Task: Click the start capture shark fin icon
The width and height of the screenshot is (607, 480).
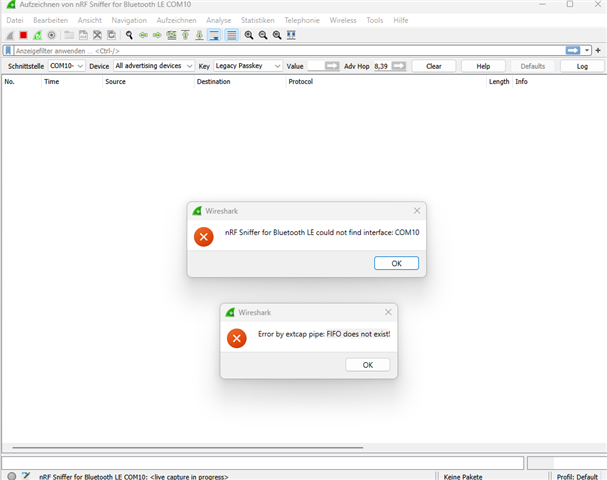Action: (x=10, y=35)
